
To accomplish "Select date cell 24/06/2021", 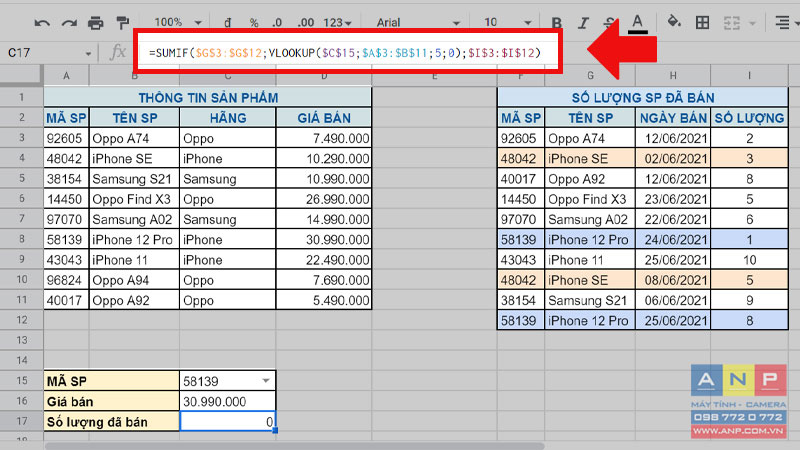I will coord(673,240).
